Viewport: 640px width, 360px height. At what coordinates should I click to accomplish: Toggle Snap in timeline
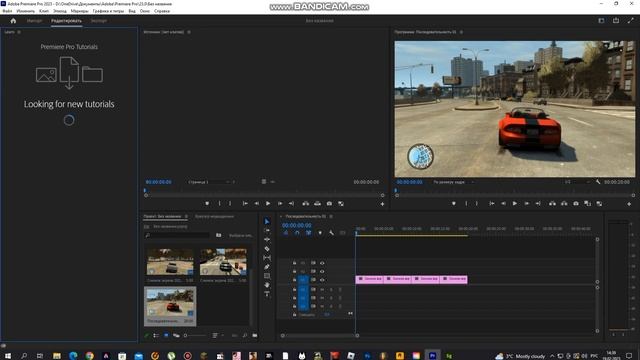297,233
